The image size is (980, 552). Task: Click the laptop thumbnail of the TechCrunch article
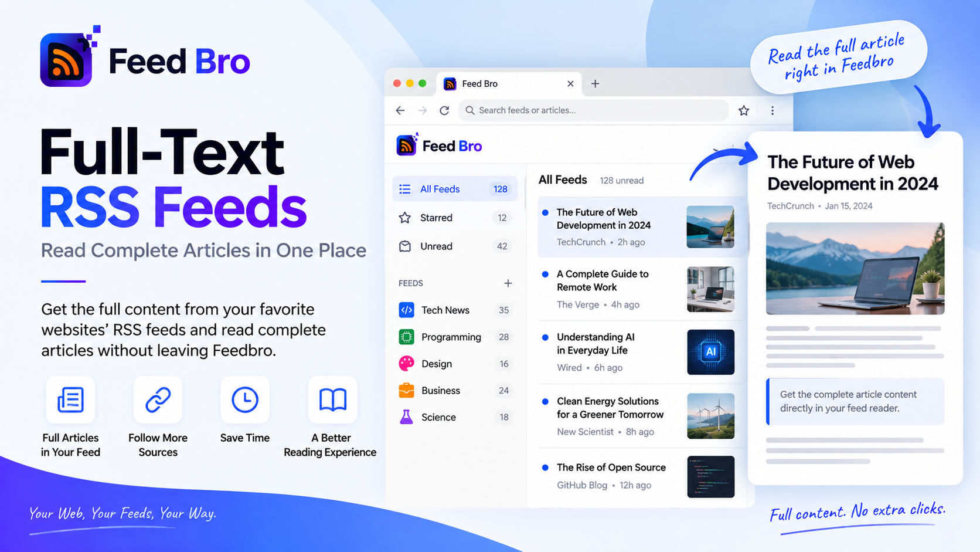710,226
